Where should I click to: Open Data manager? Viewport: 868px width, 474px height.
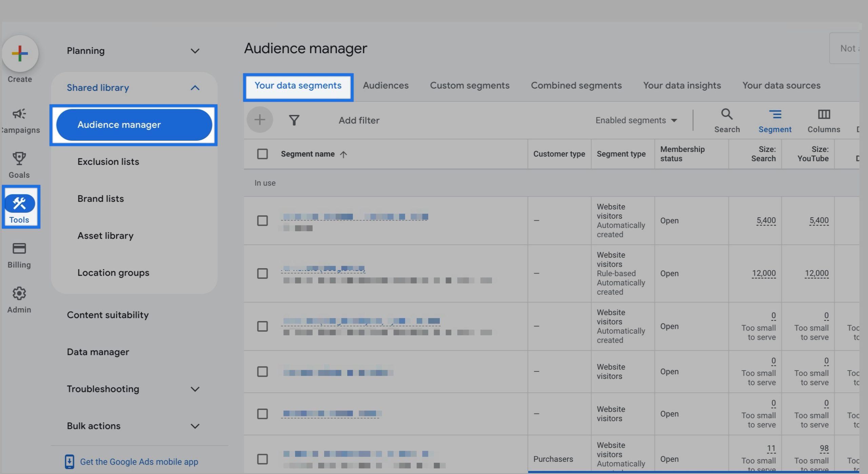[98, 352]
